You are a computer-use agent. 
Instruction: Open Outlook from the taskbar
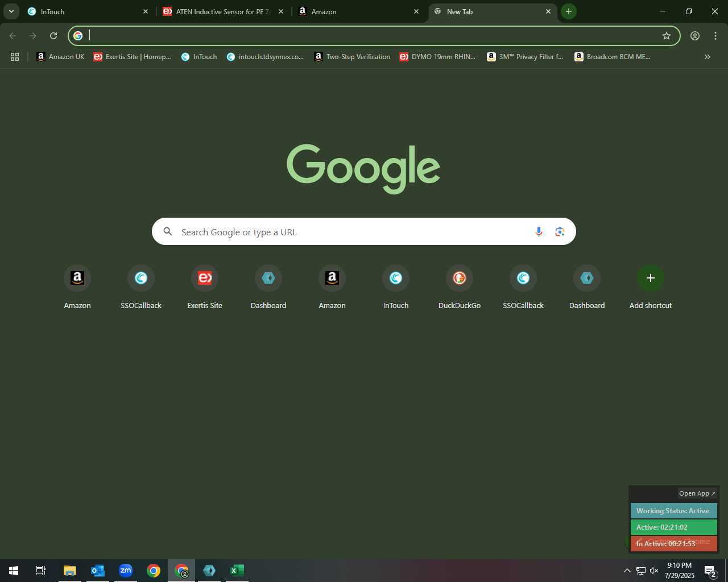tap(98, 571)
